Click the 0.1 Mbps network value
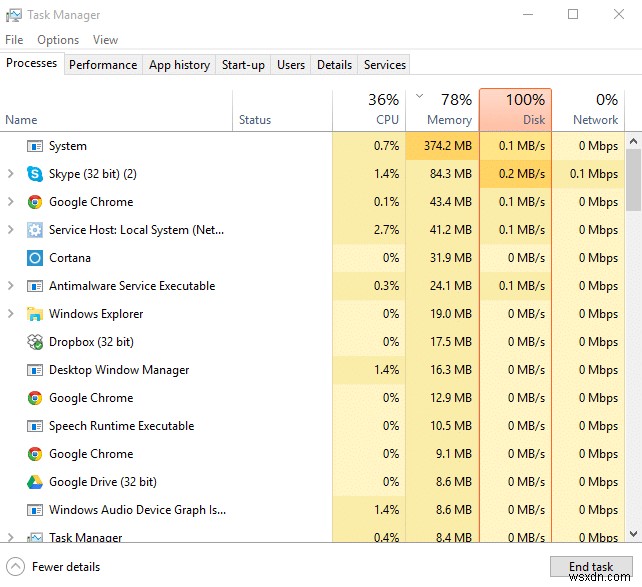 [x=594, y=174]
